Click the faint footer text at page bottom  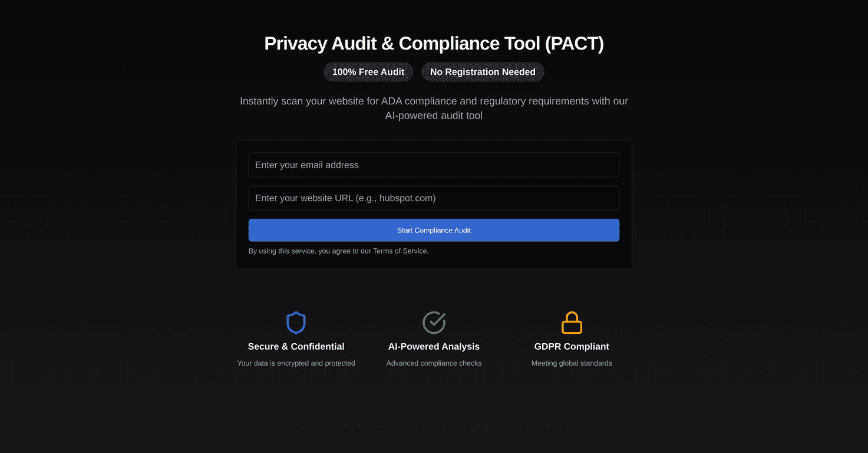click(x=434, y=426)
